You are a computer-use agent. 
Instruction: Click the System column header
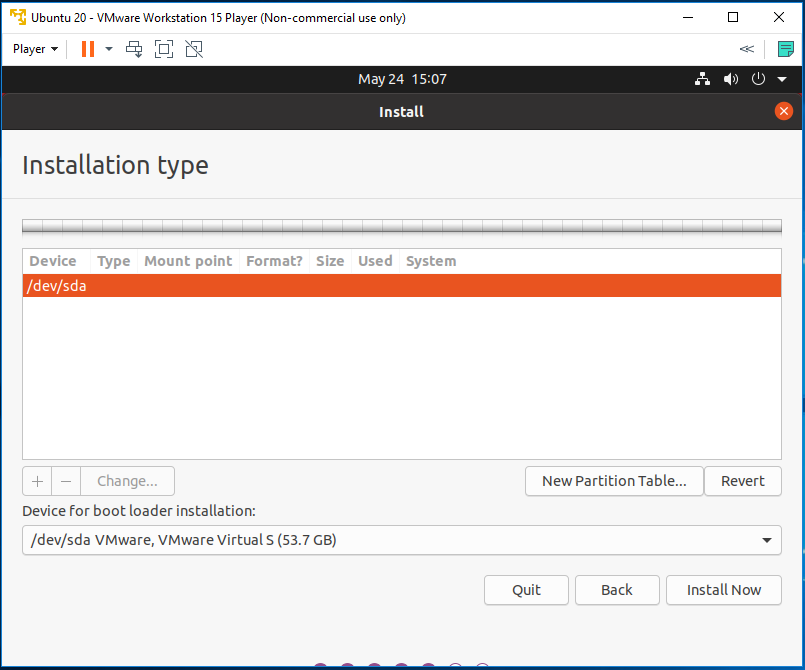431,261
